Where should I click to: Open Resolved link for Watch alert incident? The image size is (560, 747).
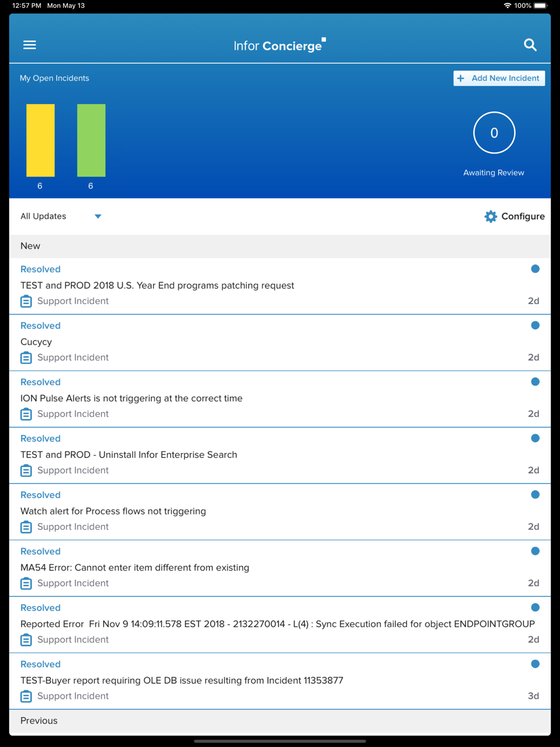point(40,495)
